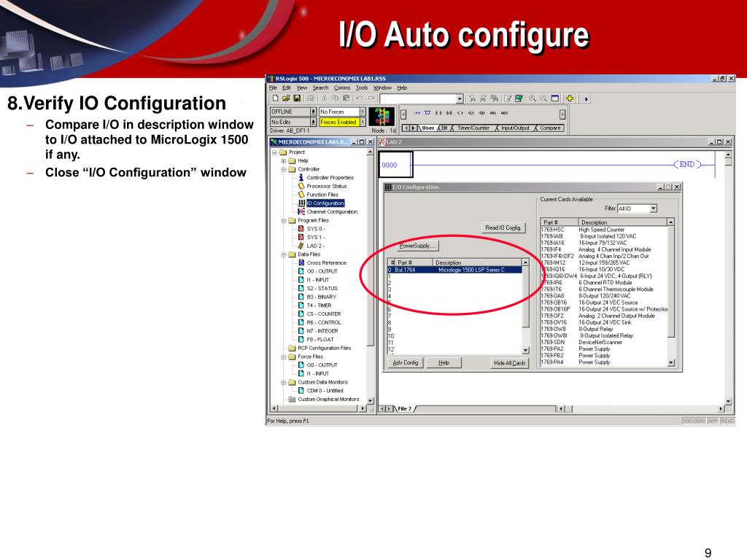Screen dimensions: 747x560
Task: Open the All IO filter dropdown
Action: (x=653, y=209)
